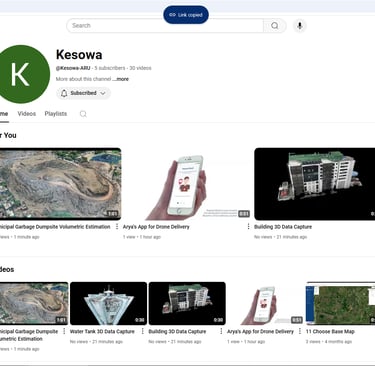Open Garbage Dumpsite Volumetric Estimation title in For You

tap(55, 227)
